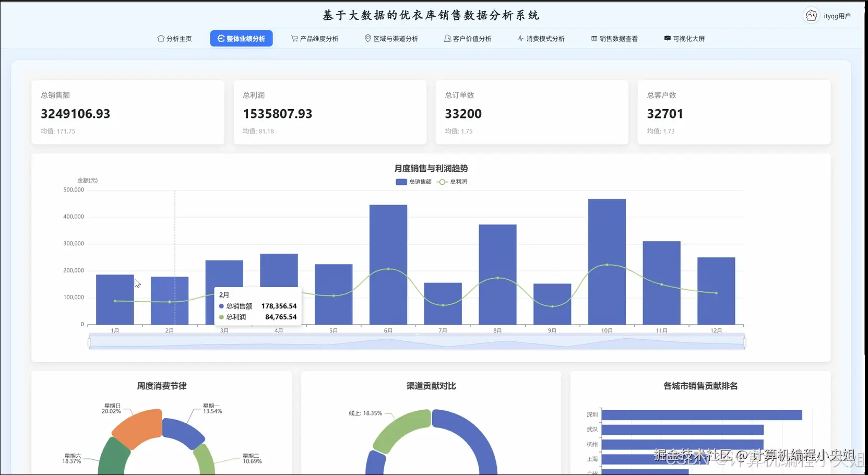Click the pulse icon of 消费模式分析

click(520, 38)
